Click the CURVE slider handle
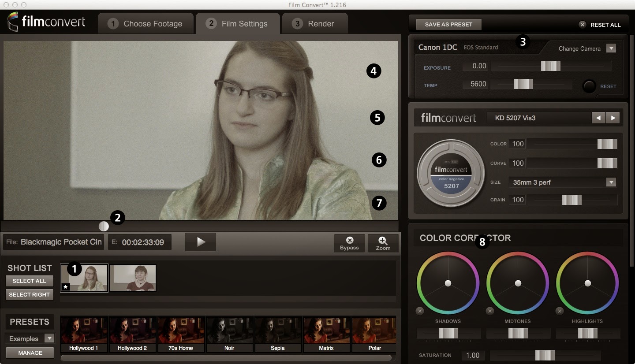This screenshot has width=635, height=364. click(x=607, y=163)
